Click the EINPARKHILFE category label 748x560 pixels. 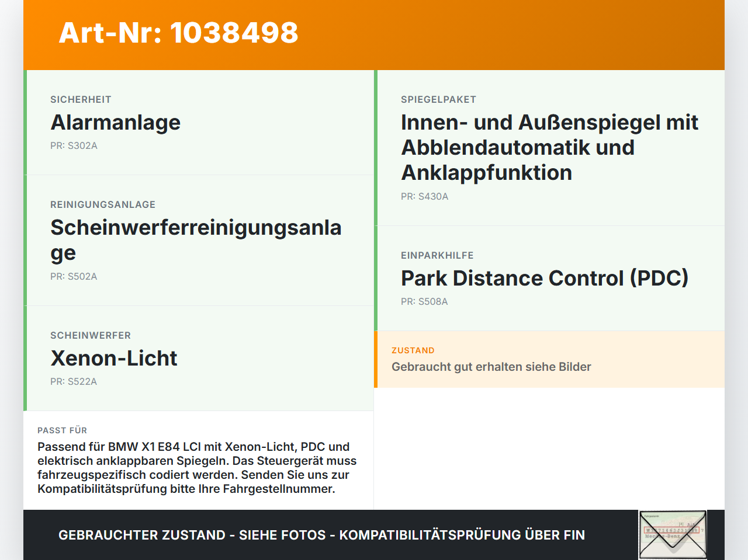point(437,255)
